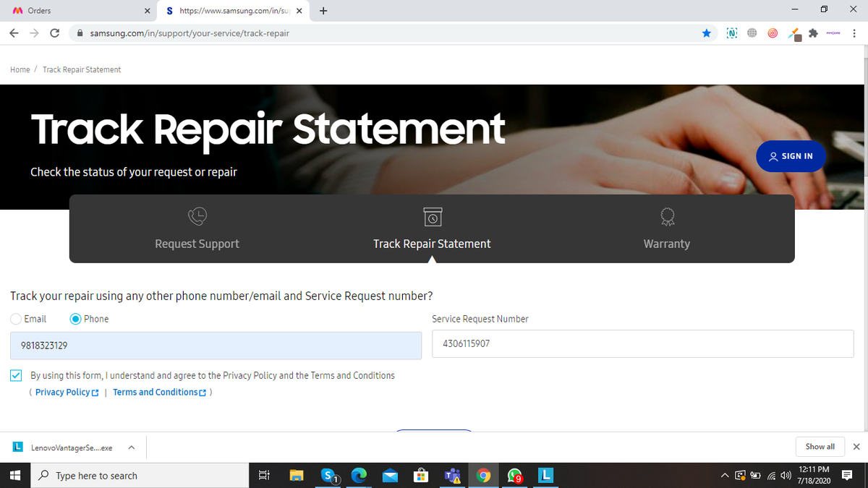Select the Warranty tab
This screenshot has height=488, width=868.
[667, 228]
